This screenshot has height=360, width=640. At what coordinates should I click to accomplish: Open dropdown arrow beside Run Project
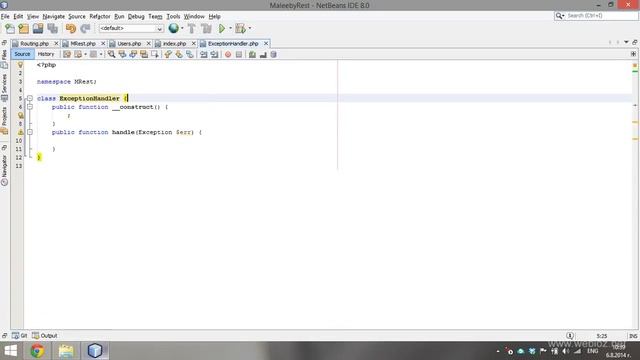[230, 28]
